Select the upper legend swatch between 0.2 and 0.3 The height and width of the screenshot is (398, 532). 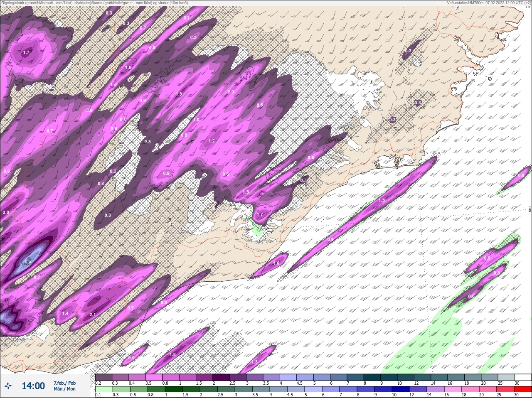click(103, 377)
